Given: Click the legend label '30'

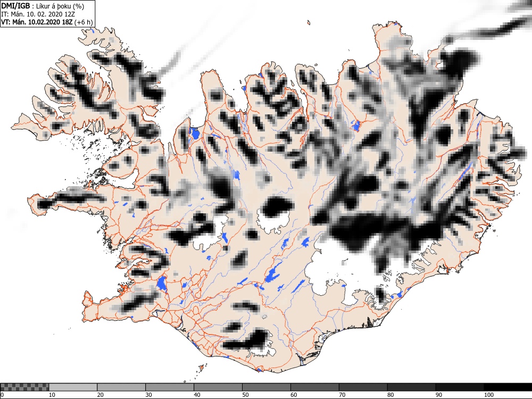Looking at the screenshot, I should 148,395.
